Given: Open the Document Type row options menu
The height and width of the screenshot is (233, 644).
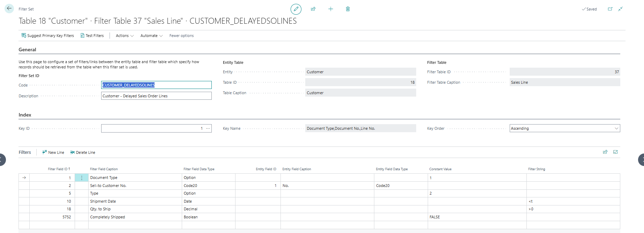Looking at the screenshot, I should click(x=82, y=178).
